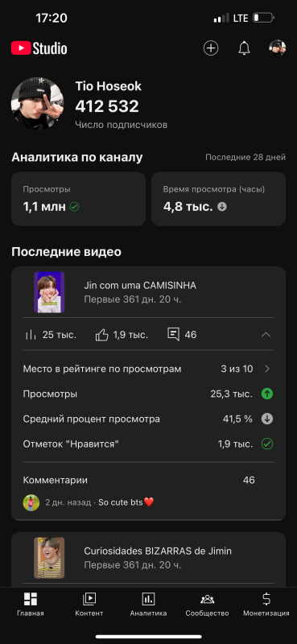The image size is (297, 644).
Task: Open the notifications bell
Action: tap(244, 48)
